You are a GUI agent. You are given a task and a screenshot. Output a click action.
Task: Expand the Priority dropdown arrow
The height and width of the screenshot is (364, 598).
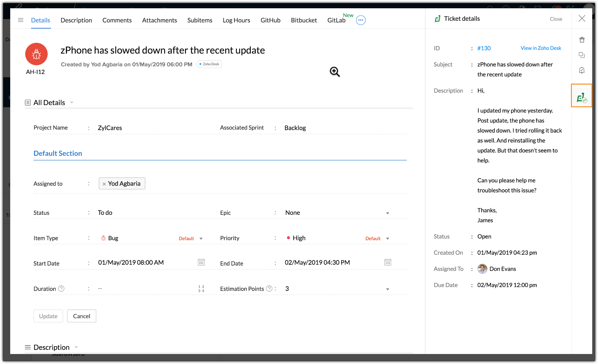pos(387,239)
